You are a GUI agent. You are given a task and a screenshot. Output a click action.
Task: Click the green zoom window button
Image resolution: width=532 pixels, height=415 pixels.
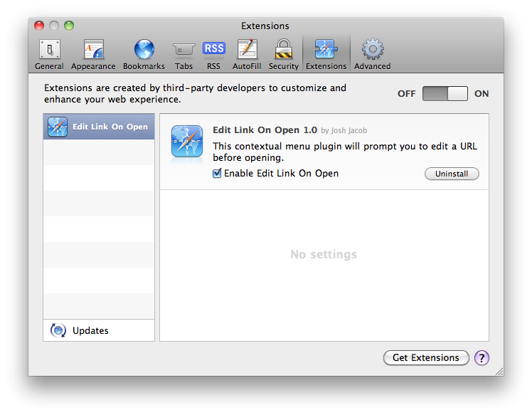69,26
